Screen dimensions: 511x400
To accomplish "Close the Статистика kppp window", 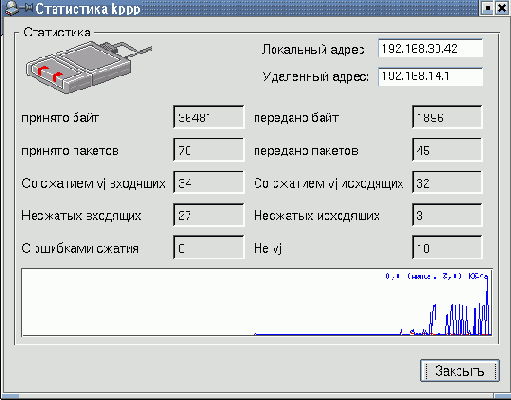I will [501, 8].
